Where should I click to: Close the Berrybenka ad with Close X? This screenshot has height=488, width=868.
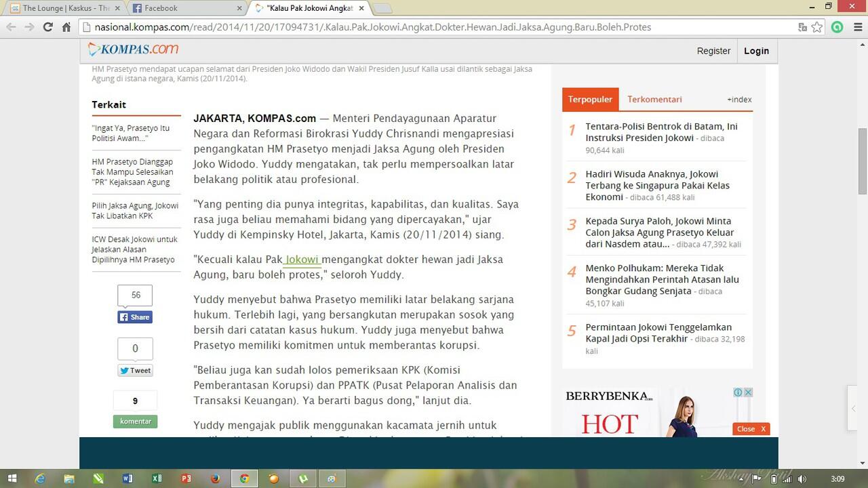(751, 428)
